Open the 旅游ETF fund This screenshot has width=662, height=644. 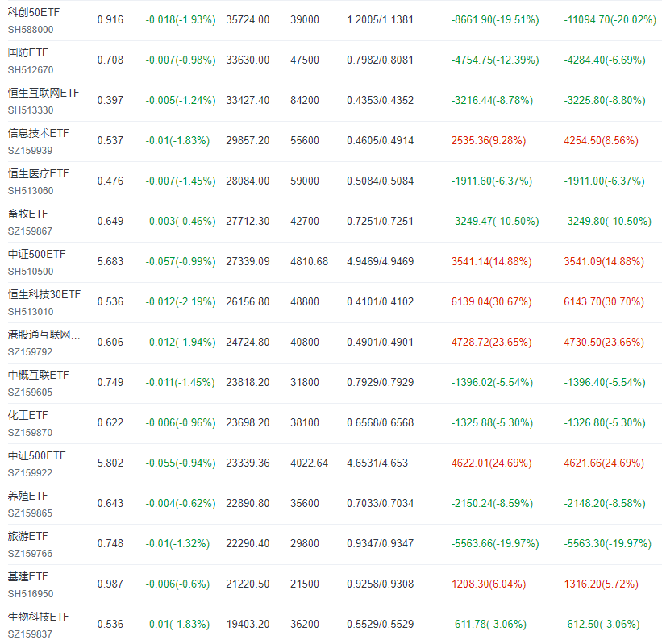point(28,536)
